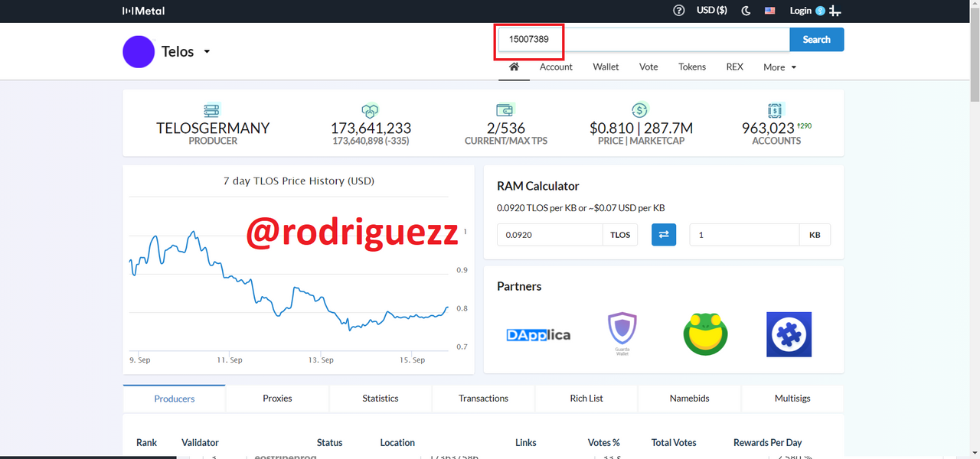Click the TPS icon above 2/536

(505, 110)
